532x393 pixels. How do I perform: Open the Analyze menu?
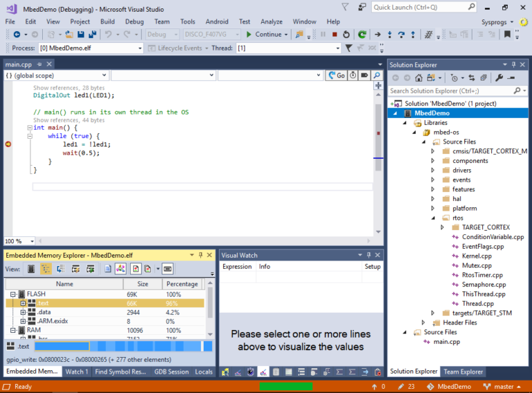coord(272,21)
